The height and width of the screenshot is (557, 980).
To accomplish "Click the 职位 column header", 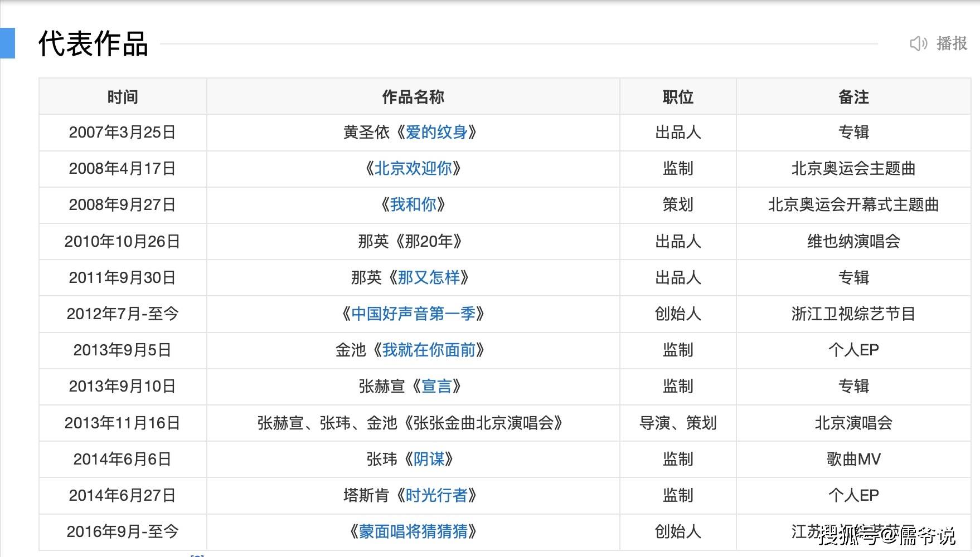I will point(678,97).
